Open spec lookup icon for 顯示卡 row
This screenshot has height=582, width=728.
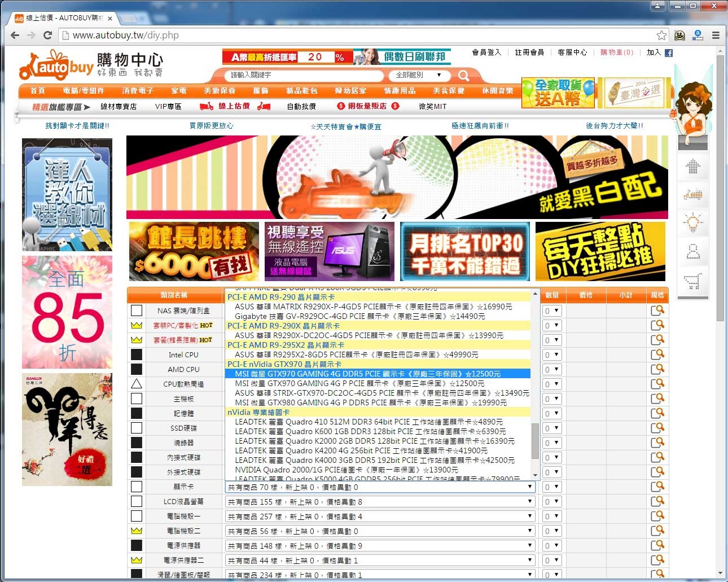pos(657,487)
